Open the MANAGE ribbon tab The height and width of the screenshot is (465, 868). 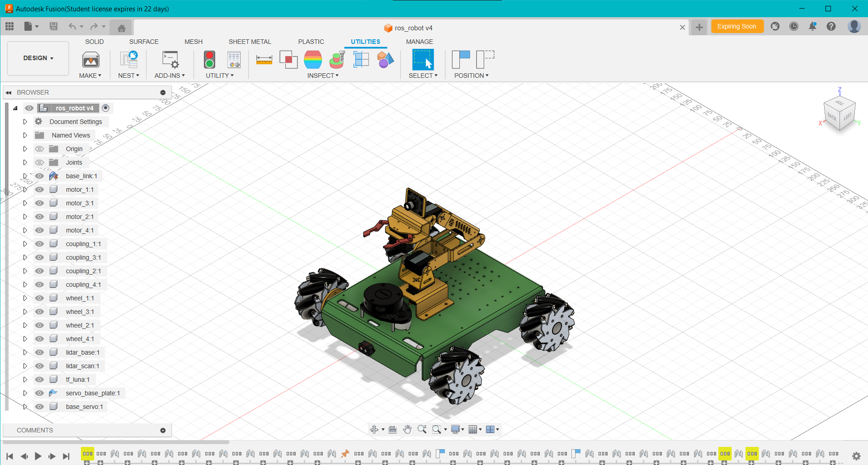click(420, 42)
